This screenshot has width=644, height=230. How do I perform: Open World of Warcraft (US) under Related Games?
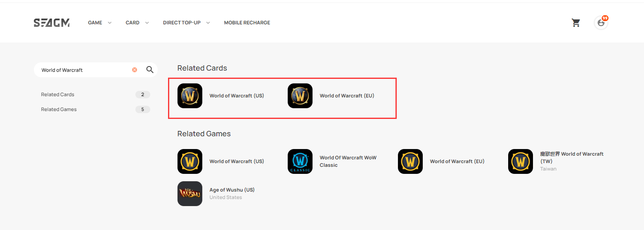237,161
